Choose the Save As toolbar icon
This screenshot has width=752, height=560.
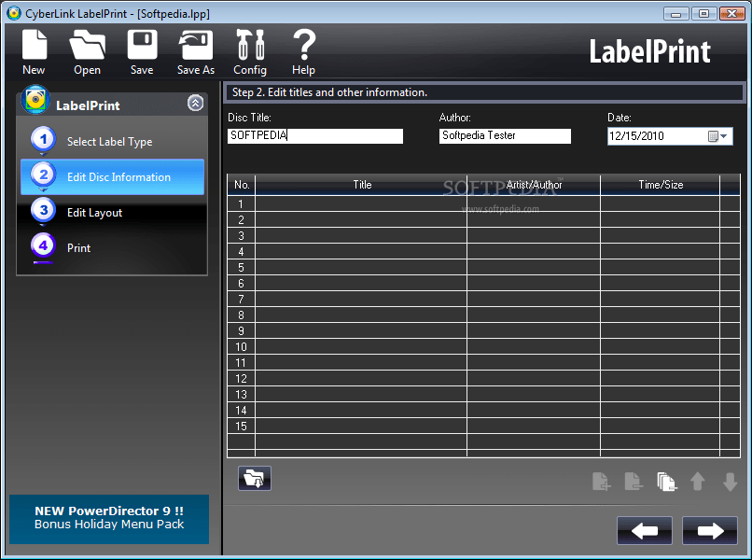pyautogui.click(x=196, y=45)
